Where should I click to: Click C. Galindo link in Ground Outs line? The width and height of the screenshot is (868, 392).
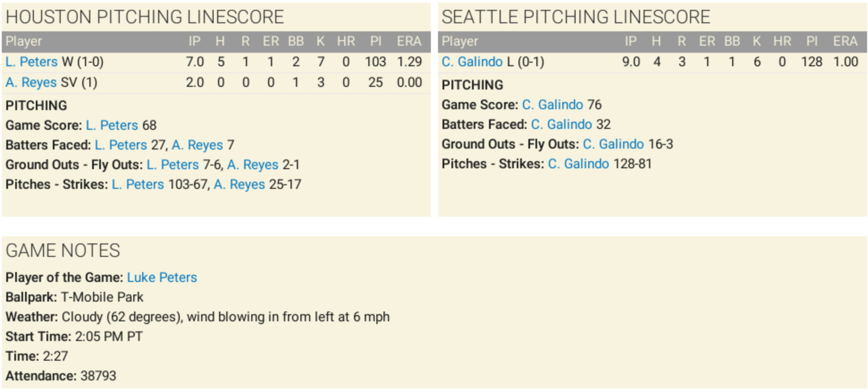point(613,144)
